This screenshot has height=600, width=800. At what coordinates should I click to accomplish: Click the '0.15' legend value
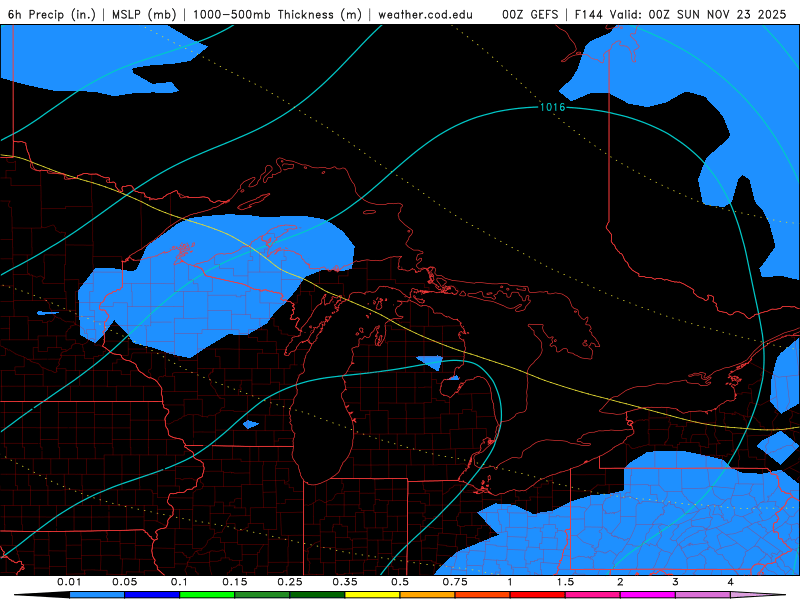point(235,582)
